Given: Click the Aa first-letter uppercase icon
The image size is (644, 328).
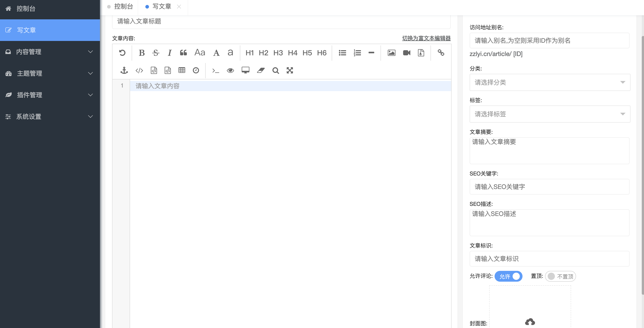Looking at the screenshot, I should 200,52.
